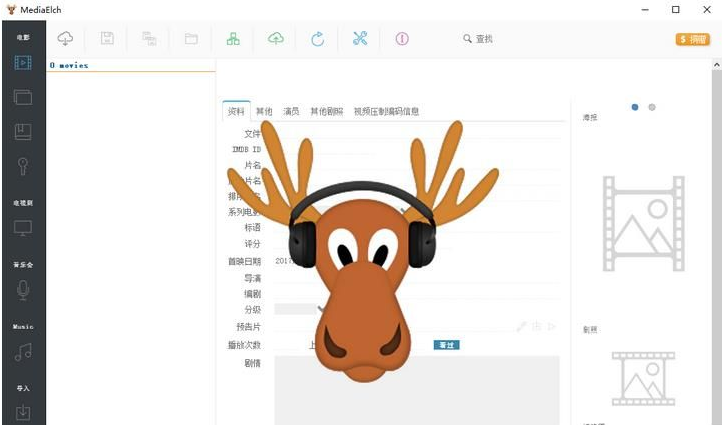Image resolution: width=723 pixels, height=425 pixels.
Task: Select the gray second page dot
Action: pyautogui.click(x=652, y=107)
